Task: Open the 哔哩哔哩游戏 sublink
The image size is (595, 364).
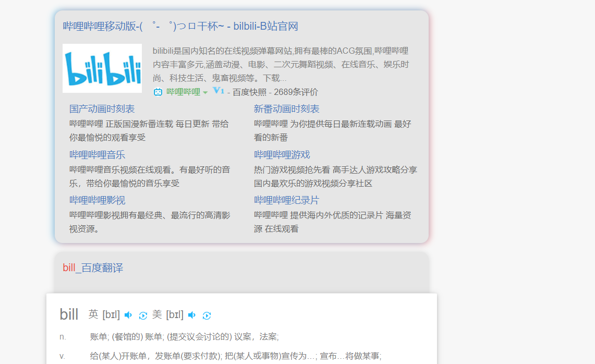Action: point(282,154)
